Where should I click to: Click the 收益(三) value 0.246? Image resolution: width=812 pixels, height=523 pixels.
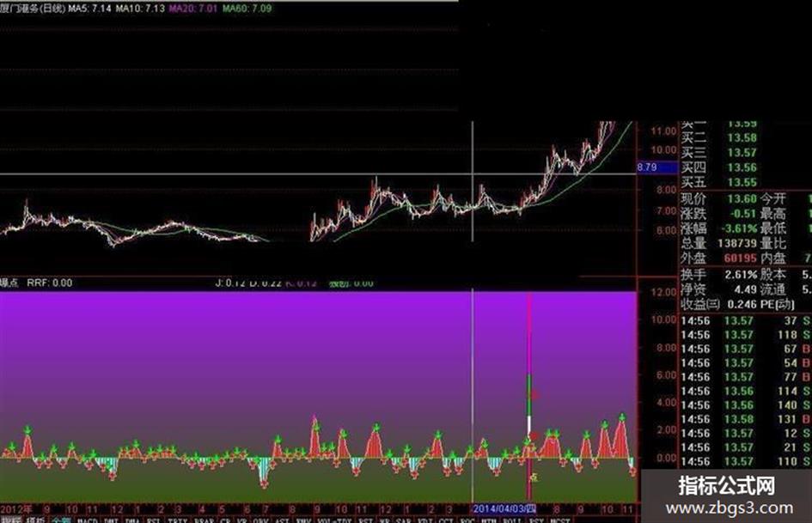(742, 305)
